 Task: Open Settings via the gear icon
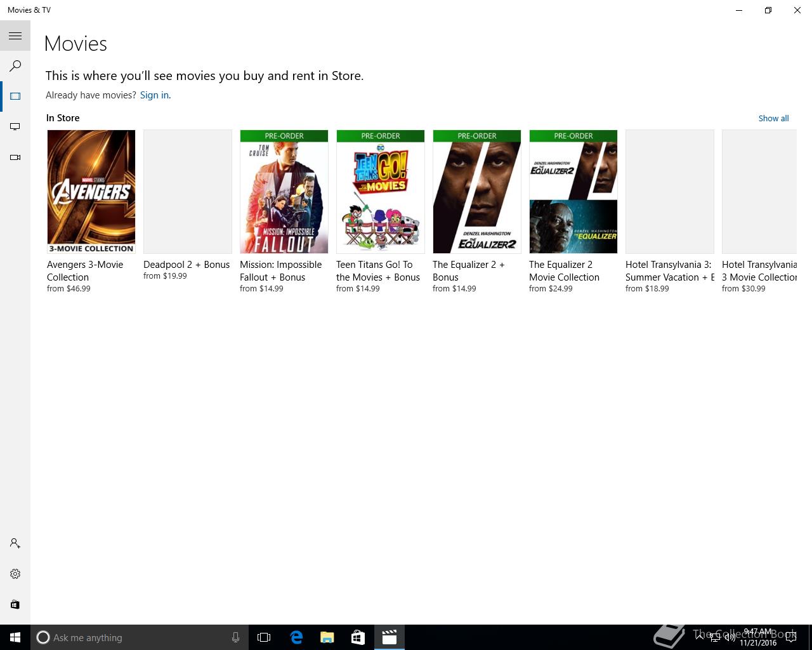(x=15, y=574)
